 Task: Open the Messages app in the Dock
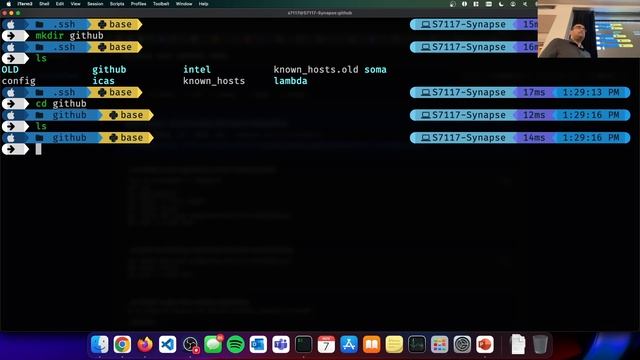click(213, 344)
